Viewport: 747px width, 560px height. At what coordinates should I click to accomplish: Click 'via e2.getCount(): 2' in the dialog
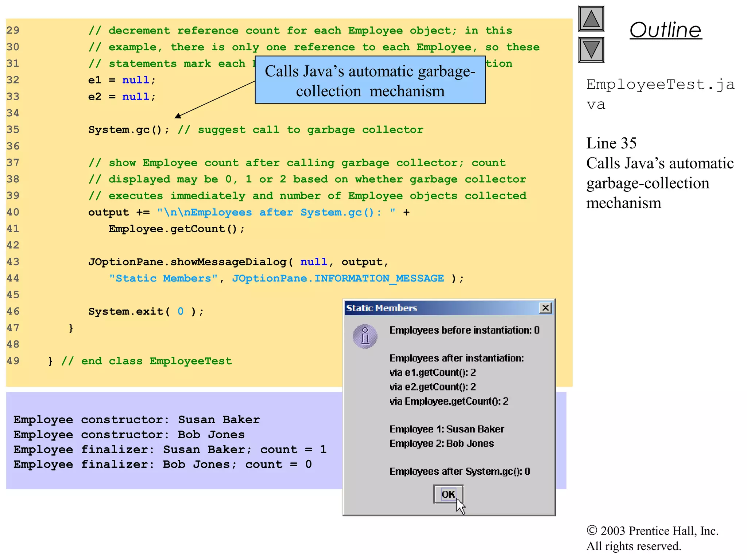pos(433,387)
